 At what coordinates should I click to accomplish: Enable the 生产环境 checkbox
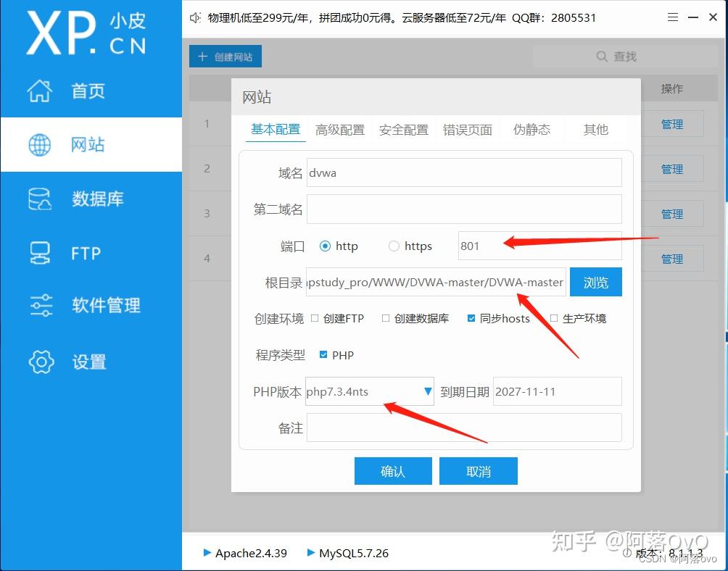554,318
